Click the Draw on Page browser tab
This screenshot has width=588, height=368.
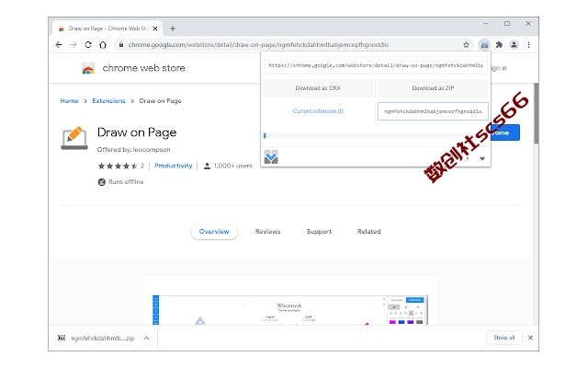[x=107, y=29]
